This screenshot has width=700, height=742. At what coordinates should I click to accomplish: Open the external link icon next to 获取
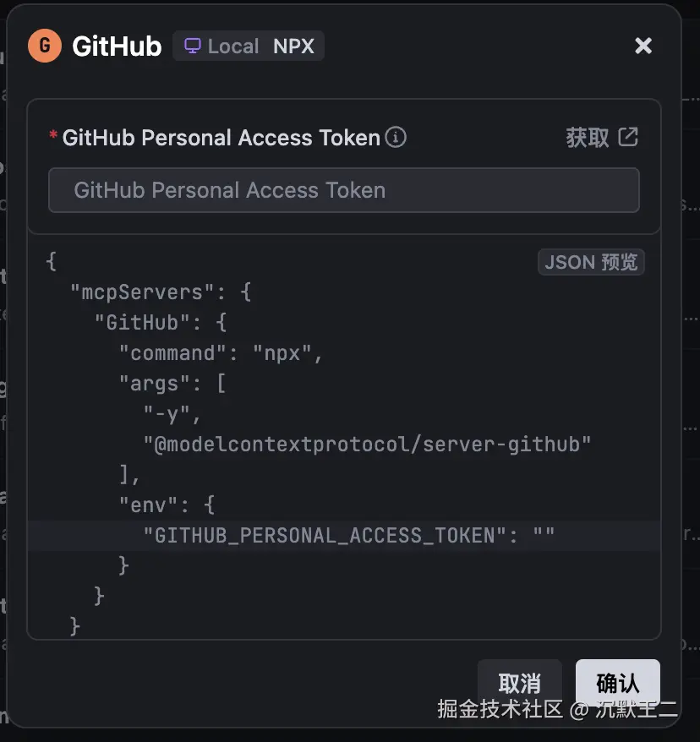[628, 137]
